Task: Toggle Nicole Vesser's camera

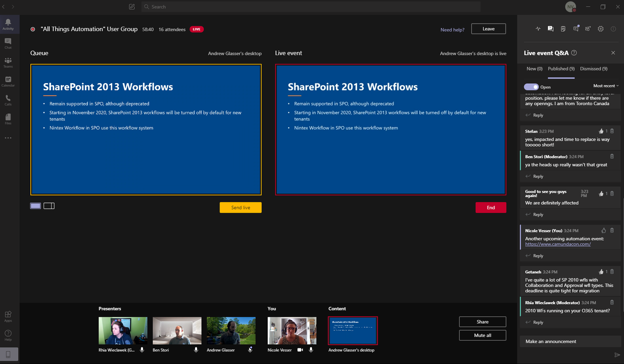Action: coord(300,350)
